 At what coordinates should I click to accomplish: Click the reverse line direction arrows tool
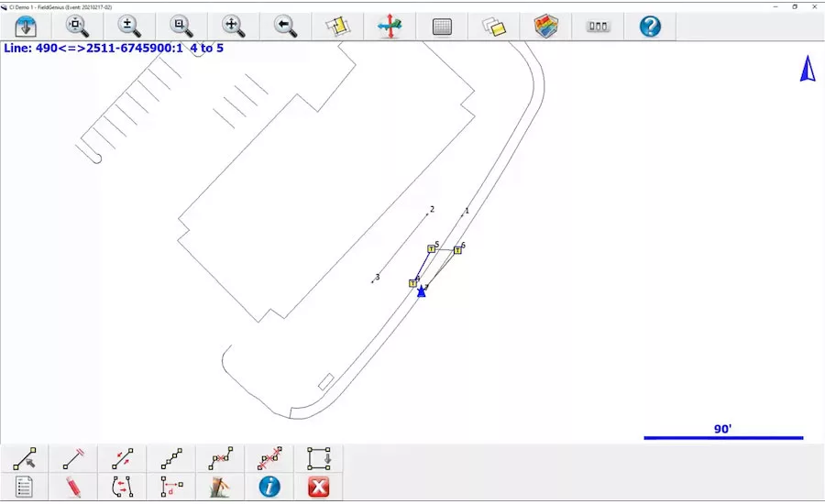click(122, 459)
